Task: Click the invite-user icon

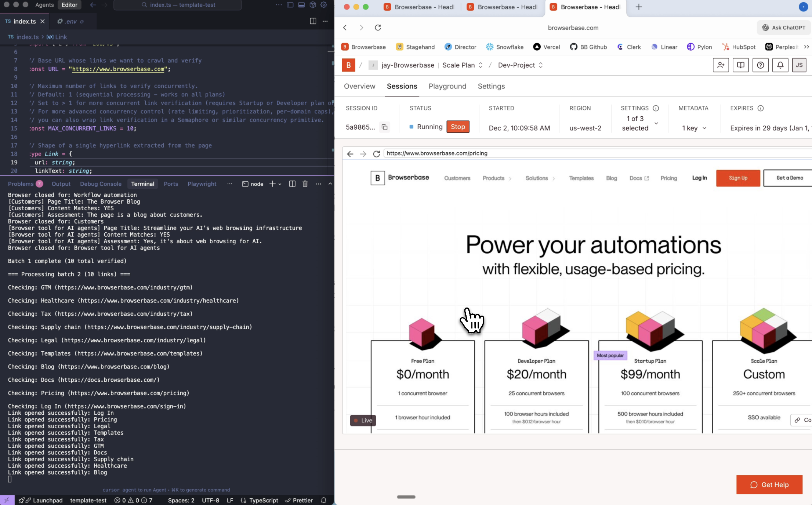Action: (x=721, y=65)
